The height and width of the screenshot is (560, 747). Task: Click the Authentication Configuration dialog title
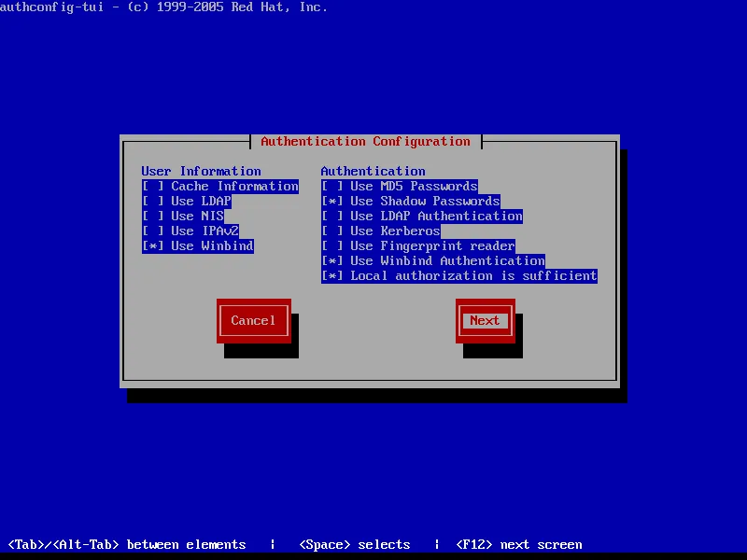coord(365,141)
